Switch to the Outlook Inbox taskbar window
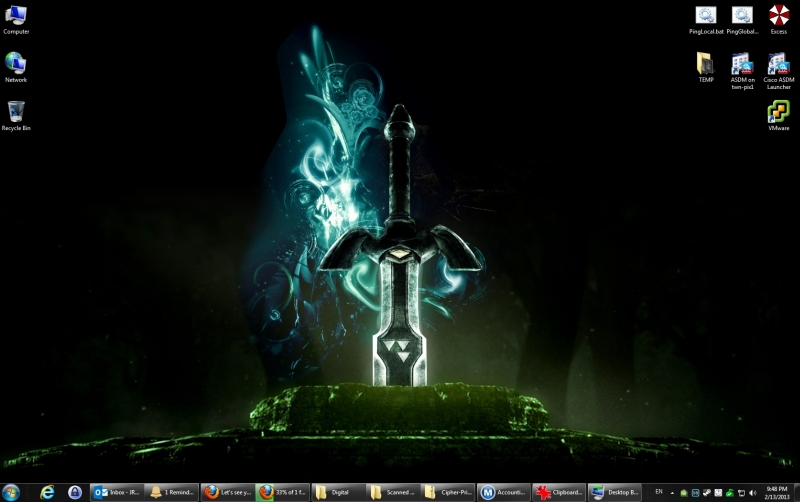This screenshot has height=502, width=800. point(117,492)
